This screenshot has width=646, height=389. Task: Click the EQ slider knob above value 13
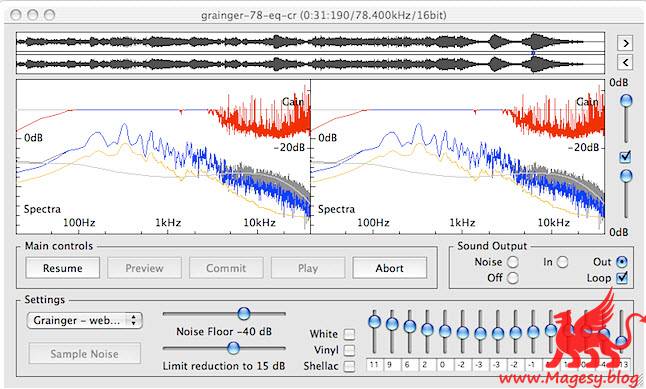pos(622,341)
